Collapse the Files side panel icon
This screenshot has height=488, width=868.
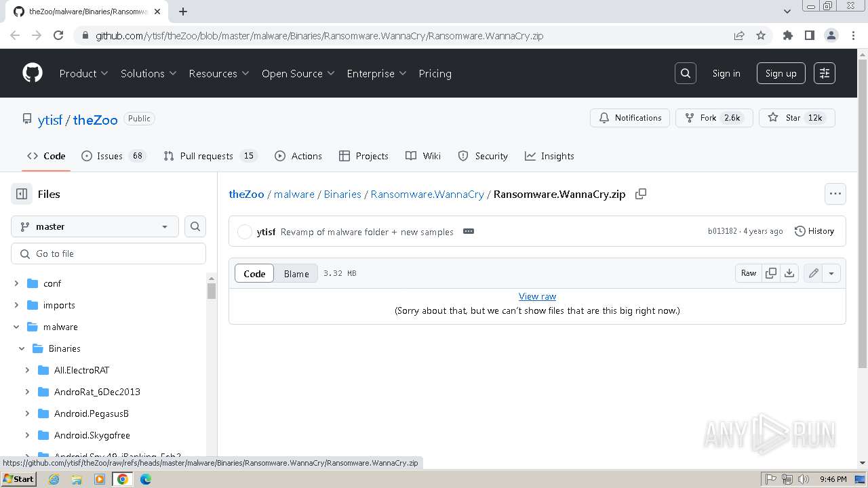22,194
